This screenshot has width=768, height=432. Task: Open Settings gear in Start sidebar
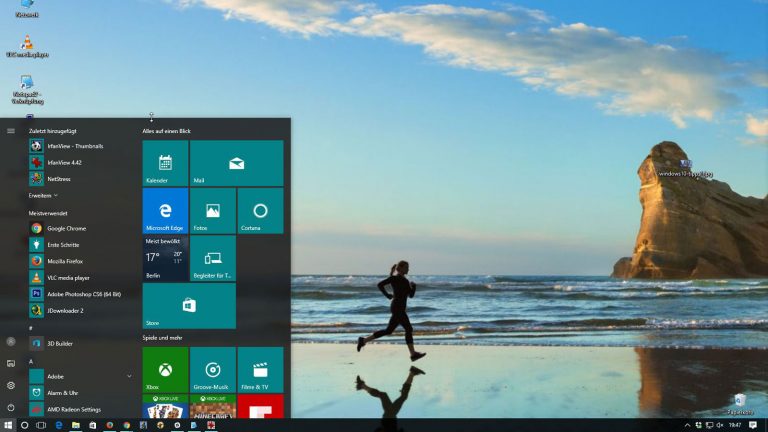(11, 385)
